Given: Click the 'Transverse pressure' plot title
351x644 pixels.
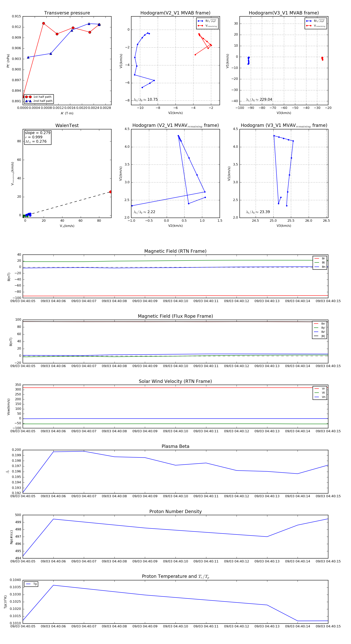Looking at the screenshot, I should coord(67,13).
